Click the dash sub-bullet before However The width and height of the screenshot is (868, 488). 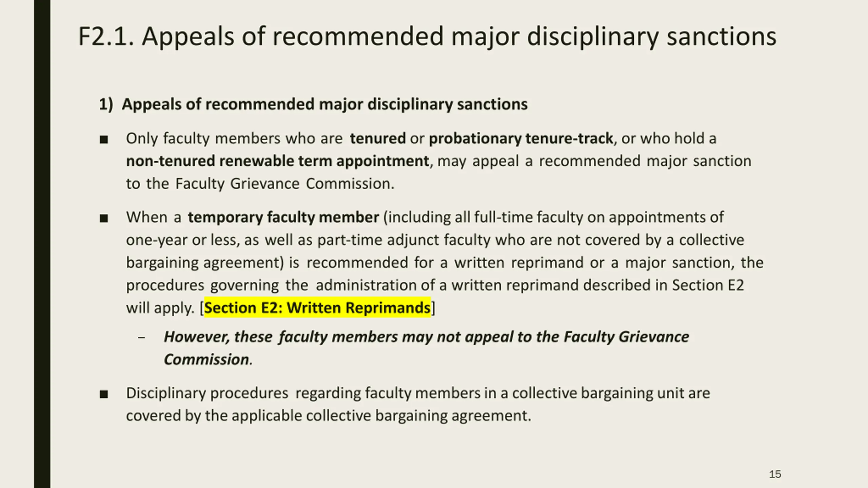142,338
